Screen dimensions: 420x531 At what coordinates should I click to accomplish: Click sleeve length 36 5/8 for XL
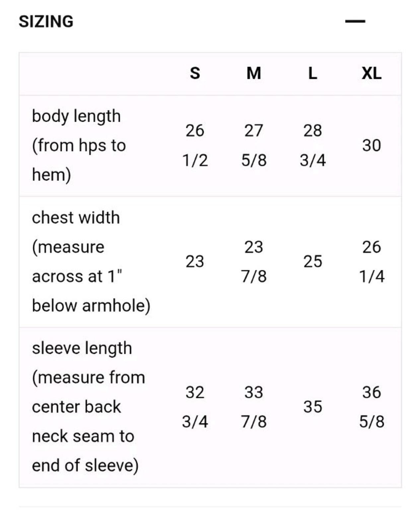click(372, 407)
